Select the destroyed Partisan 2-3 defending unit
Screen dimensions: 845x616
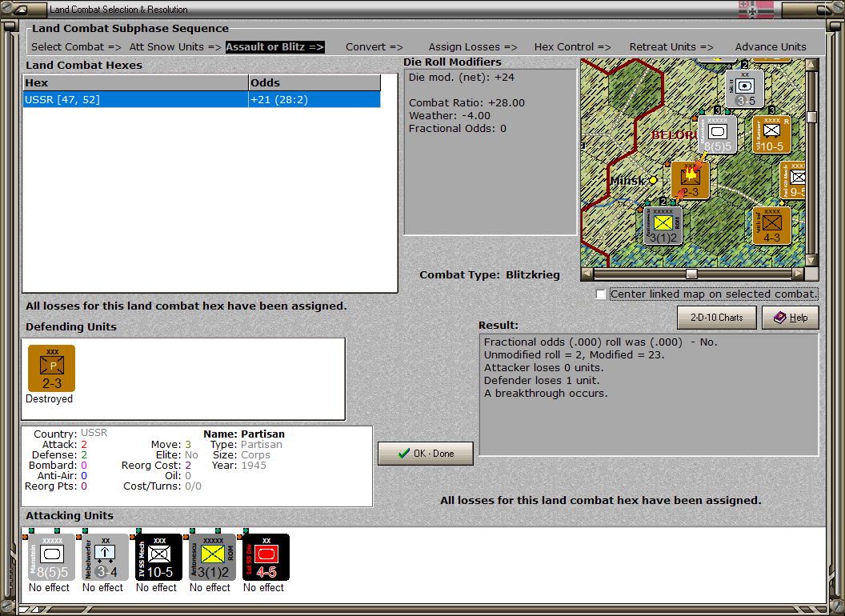tap(52, 369)
